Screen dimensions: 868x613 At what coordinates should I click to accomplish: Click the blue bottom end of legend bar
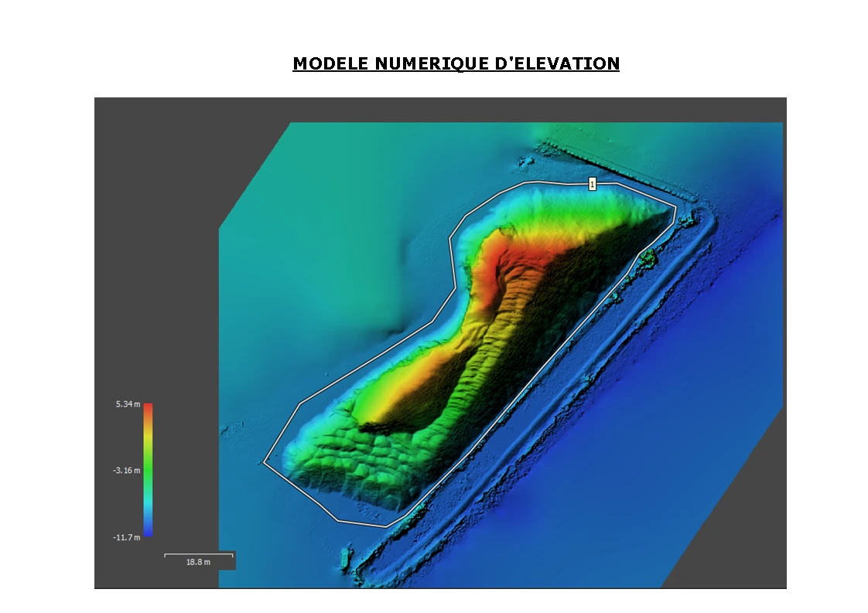[148, 532]
